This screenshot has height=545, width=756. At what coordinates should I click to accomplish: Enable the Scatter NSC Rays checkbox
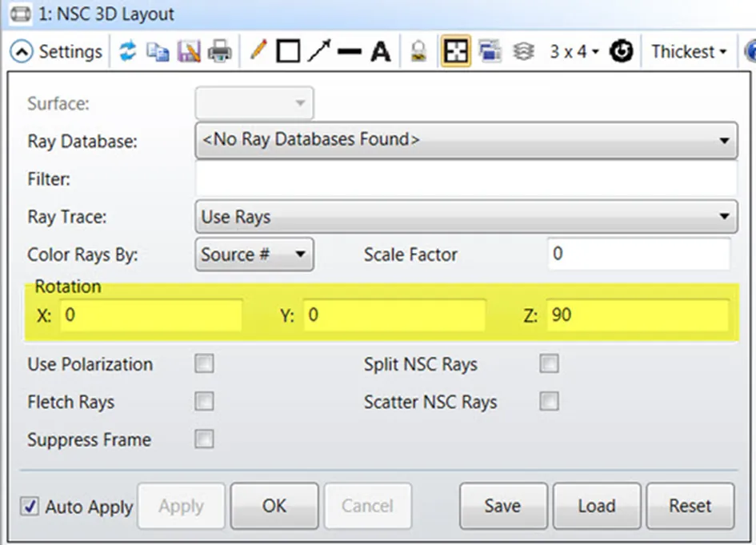tap(549, 401)
